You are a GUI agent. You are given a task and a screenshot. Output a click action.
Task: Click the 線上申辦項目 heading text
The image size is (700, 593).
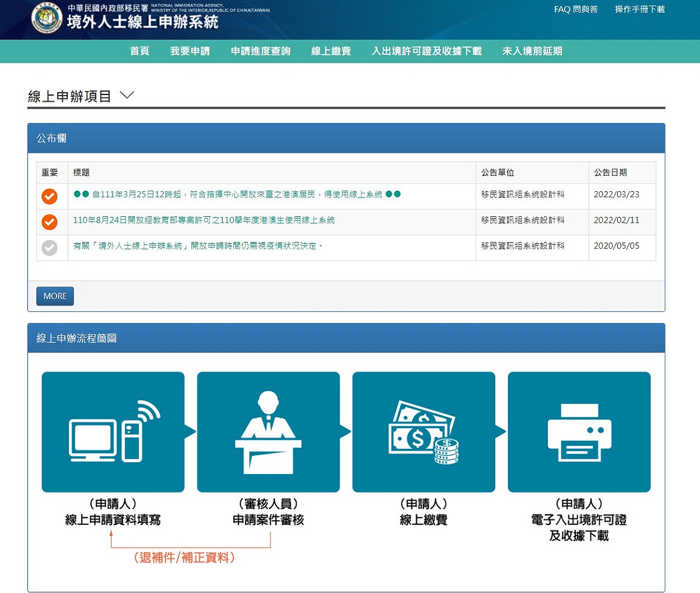(x=69, y=96)
